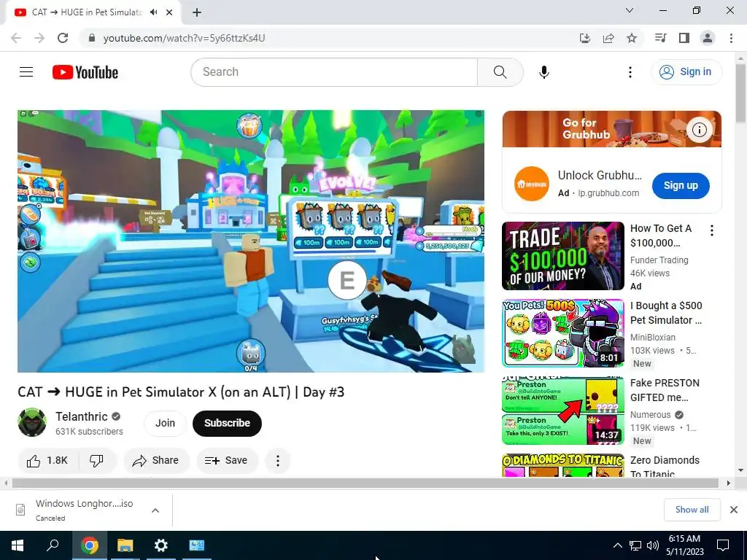The width and height of the screenshot is (747, 560).
Task: Open Chrome media controls icon
Action: coord(660,38)
